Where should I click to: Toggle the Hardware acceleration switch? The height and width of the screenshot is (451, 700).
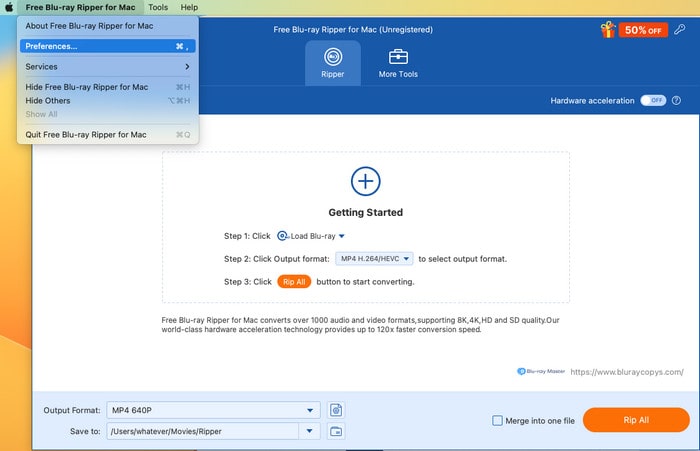click(652, 101)
